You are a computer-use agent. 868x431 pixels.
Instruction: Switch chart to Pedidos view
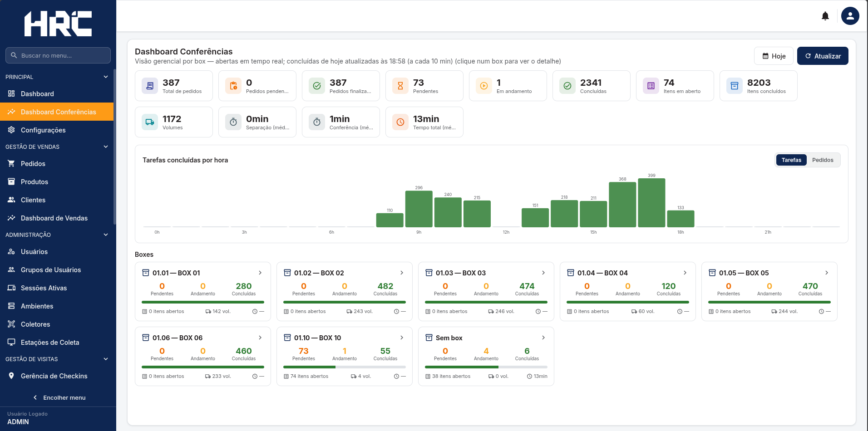point(823,160)
